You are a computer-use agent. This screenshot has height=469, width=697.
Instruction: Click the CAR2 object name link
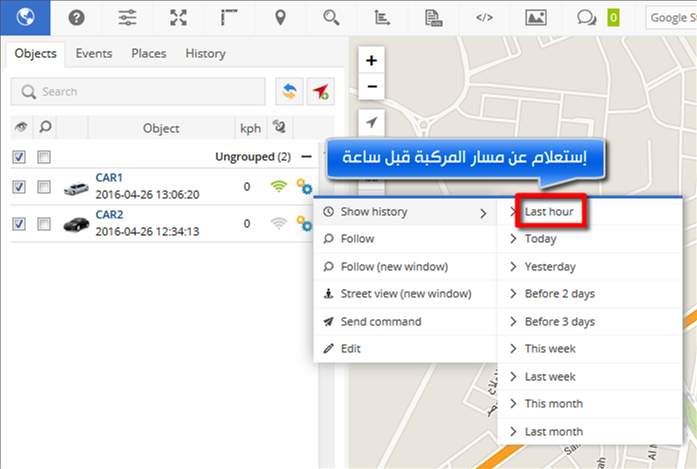tap(109, 214)
